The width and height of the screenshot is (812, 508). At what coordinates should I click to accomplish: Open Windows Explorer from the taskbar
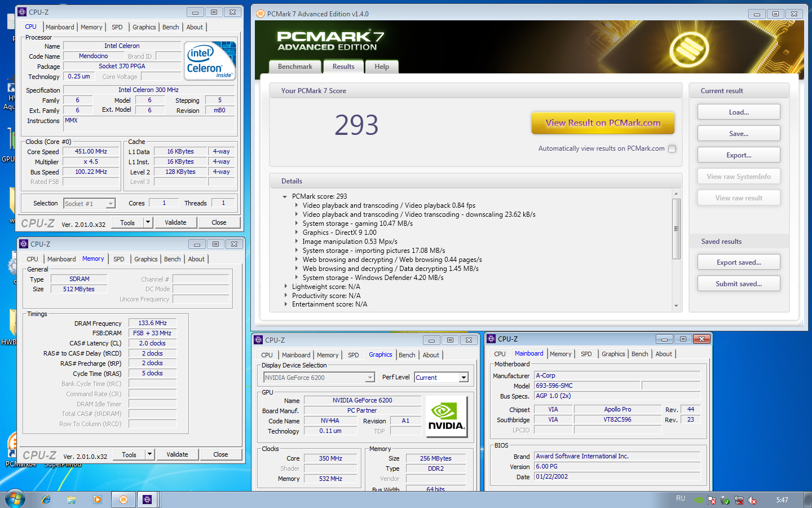[x=72, y=500]
